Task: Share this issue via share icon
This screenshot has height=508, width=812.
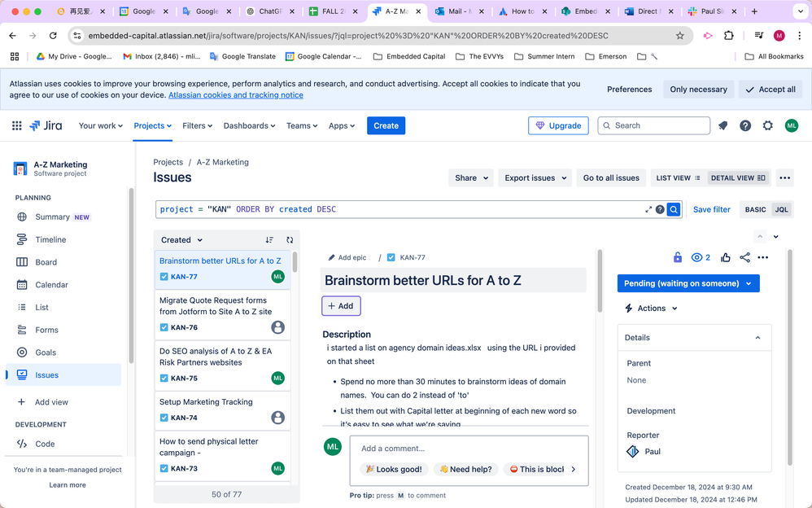Action: click(744, 257)
